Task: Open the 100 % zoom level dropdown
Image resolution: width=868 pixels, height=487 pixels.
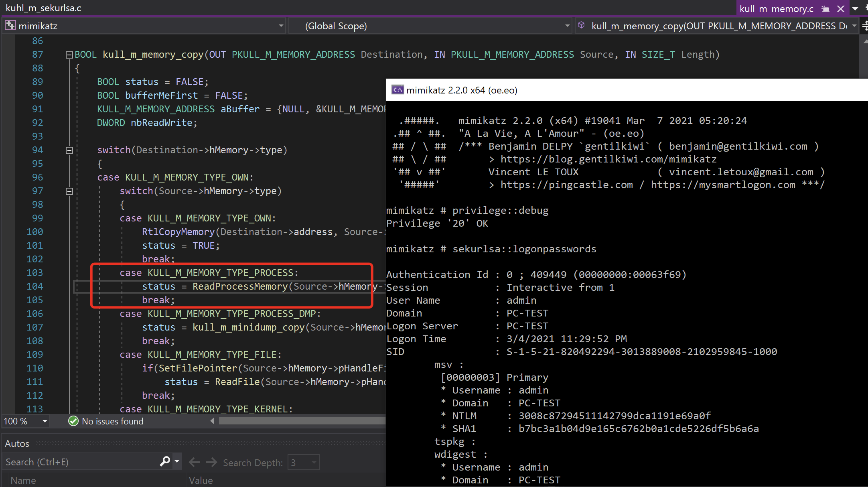Action: [45, 421]
